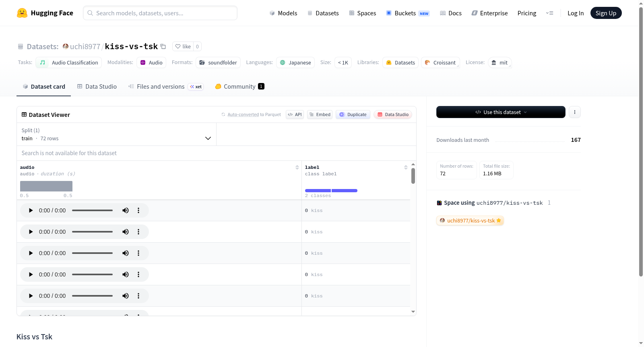Open the Use this dataset dropdown
Viewport: 644px width, 347px height.
click(x=501, y=112)
